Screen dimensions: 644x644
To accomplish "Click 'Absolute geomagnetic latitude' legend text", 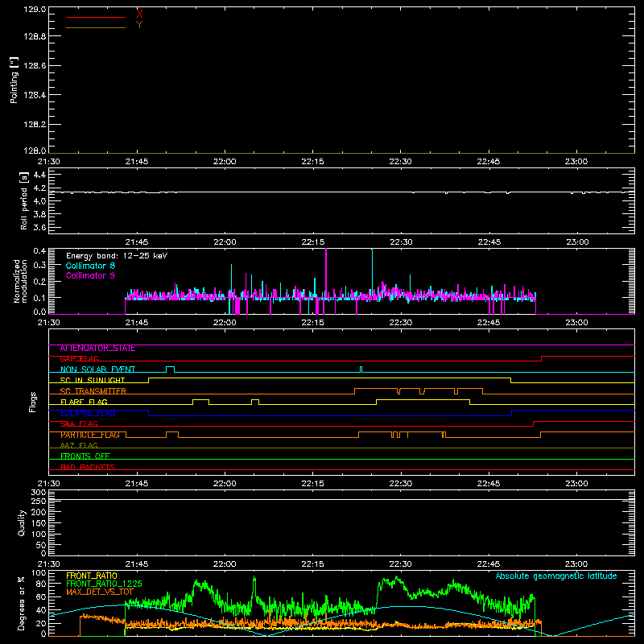I will click(556, 576).
